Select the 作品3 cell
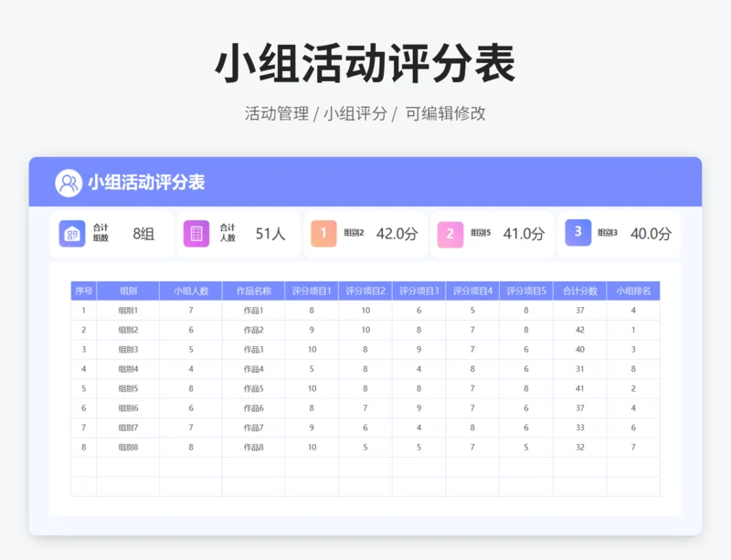 254,350
